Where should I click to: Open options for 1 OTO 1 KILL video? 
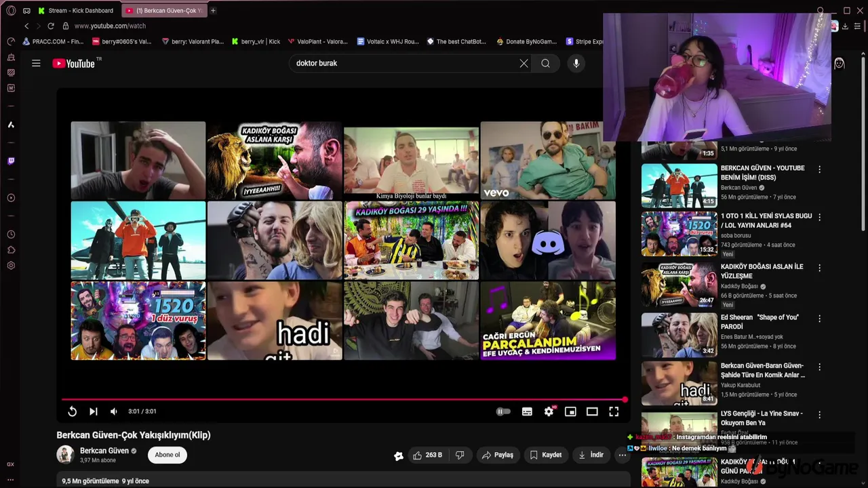[819, 218]
